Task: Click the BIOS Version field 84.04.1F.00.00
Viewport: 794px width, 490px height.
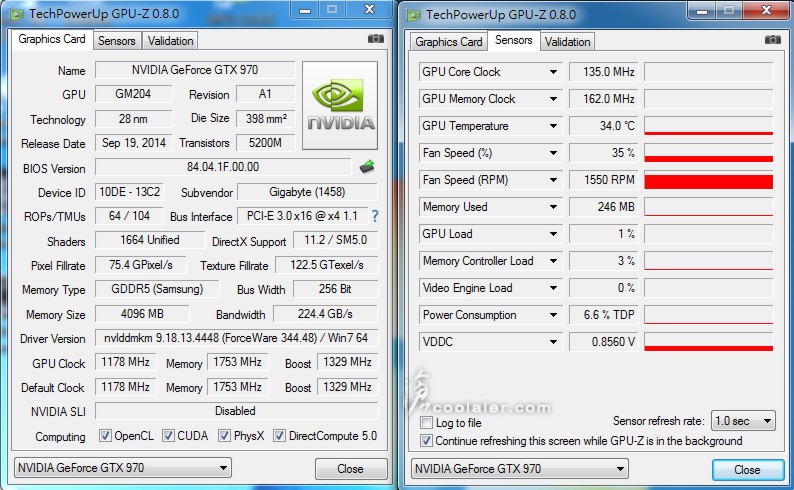Action: [223, 167]
